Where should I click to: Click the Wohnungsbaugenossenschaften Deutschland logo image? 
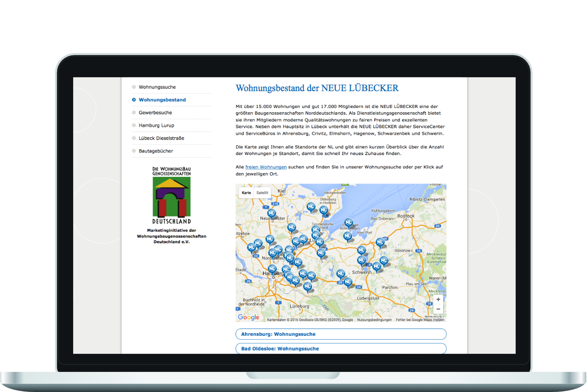171,195
